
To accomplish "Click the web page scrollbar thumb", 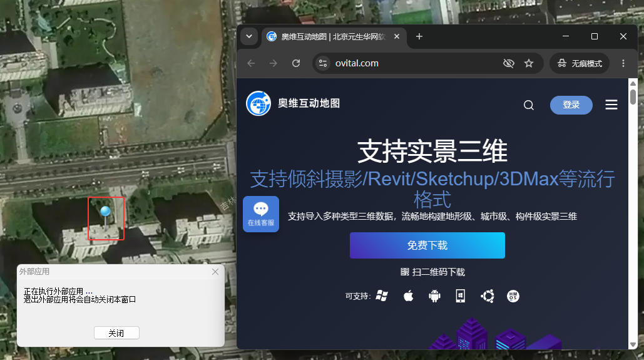I will 633,96.
